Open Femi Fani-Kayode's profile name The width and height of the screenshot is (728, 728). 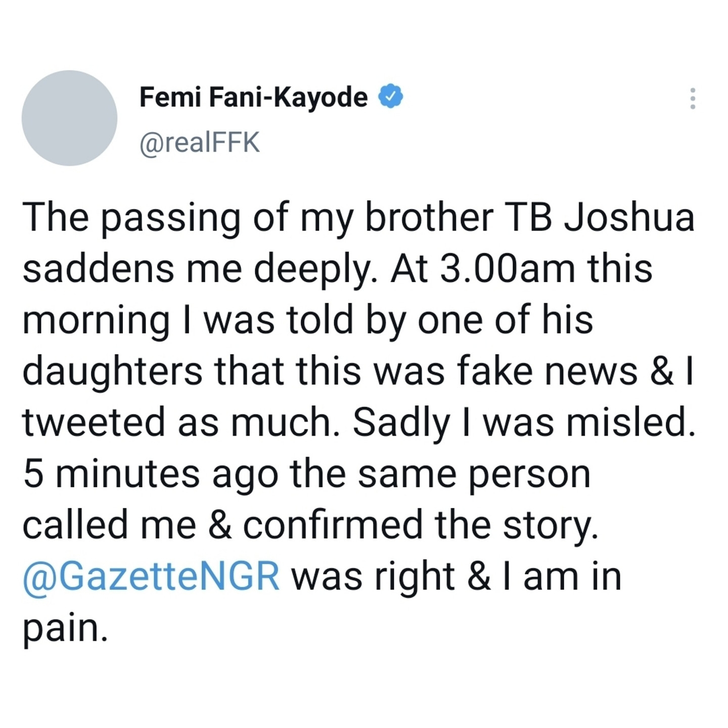click(x=253, y=97)
